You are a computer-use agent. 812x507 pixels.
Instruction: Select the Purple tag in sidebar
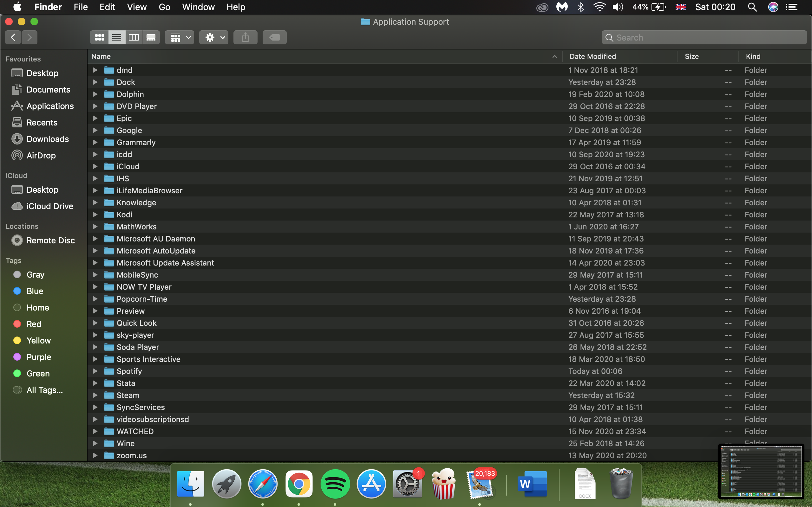(39, 357)
